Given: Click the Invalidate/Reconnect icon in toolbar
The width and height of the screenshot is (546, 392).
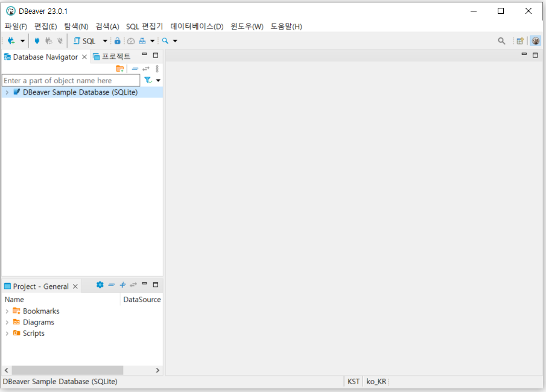Looking at the screenshot, I should pyautogui.click(x=48, y=41).
